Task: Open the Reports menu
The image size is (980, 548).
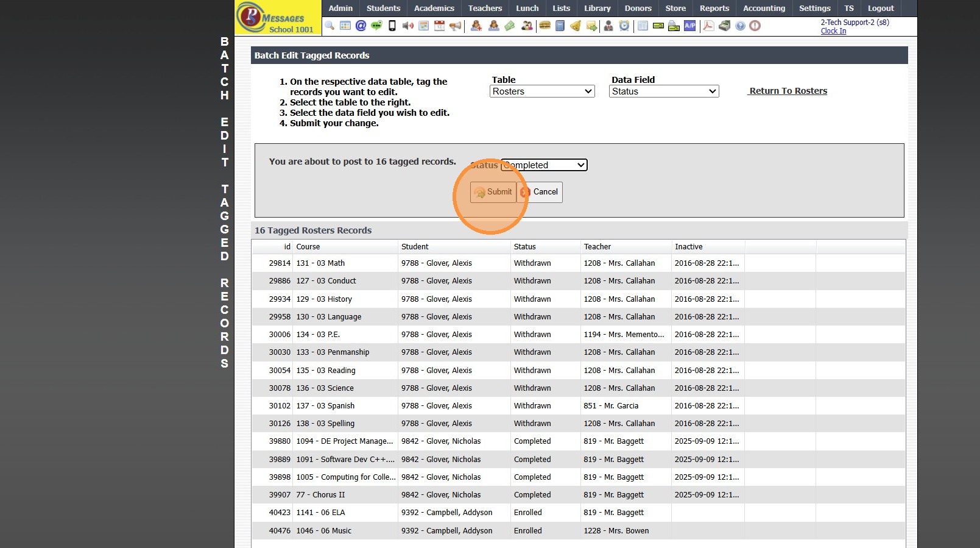Action: point(714,8)
